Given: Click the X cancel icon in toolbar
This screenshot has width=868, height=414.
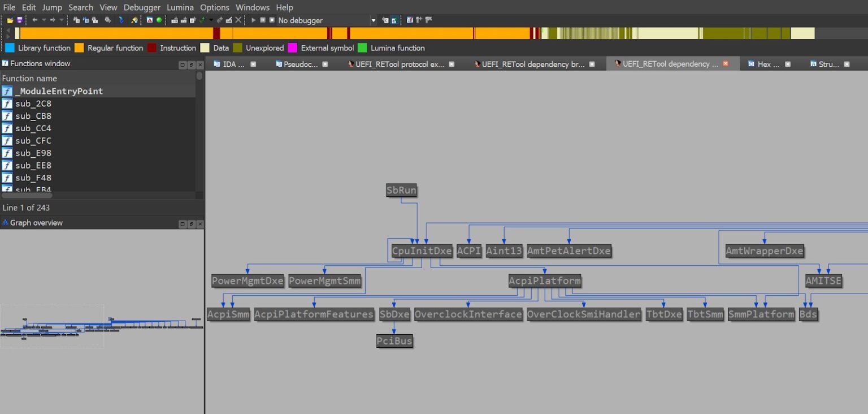Looking at the screenshot, I should tap(238, 20).
